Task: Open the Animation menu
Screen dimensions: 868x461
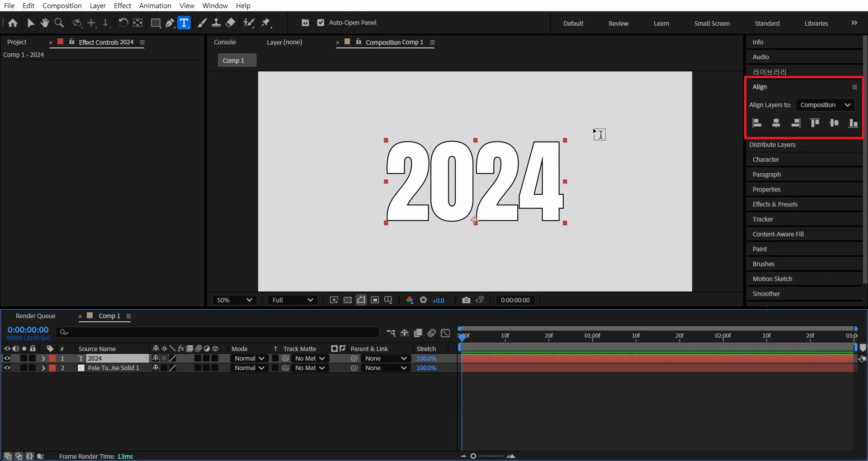Action: [x=155, y=5]
